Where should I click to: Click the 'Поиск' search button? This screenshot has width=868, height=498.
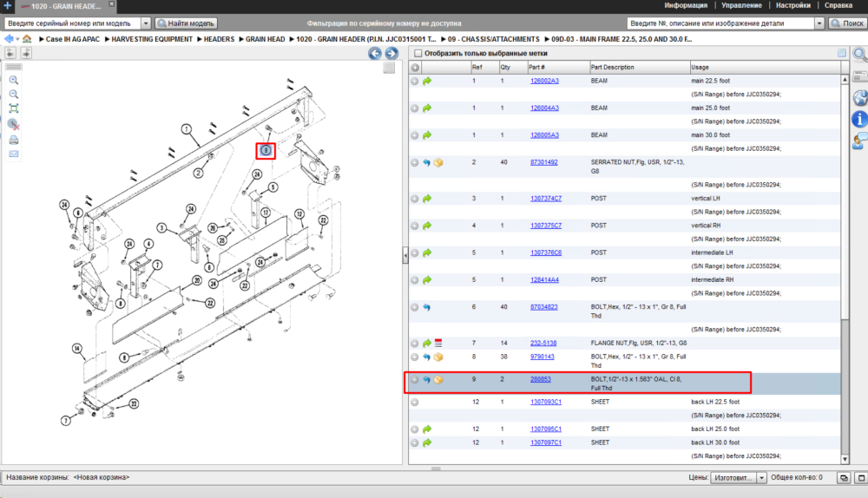coord(847,23)
